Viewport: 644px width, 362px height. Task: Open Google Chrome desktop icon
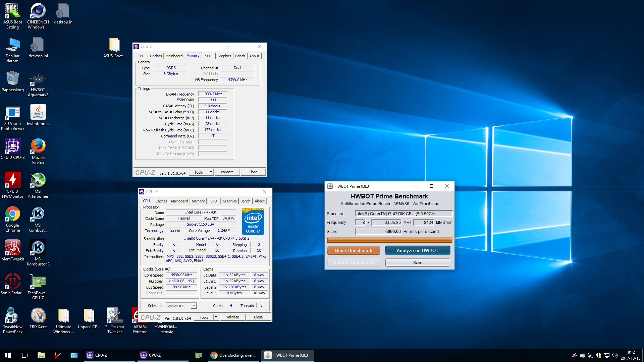click(13, 219)
